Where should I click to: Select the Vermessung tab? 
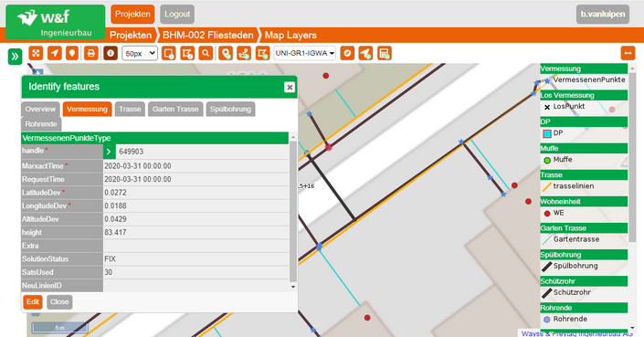87,110
